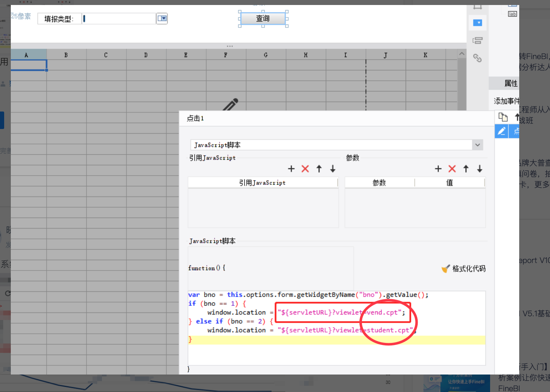Screen dimensions: 550x392
Task: Click the lab label widget icon at top right
Action: (512, 14)
